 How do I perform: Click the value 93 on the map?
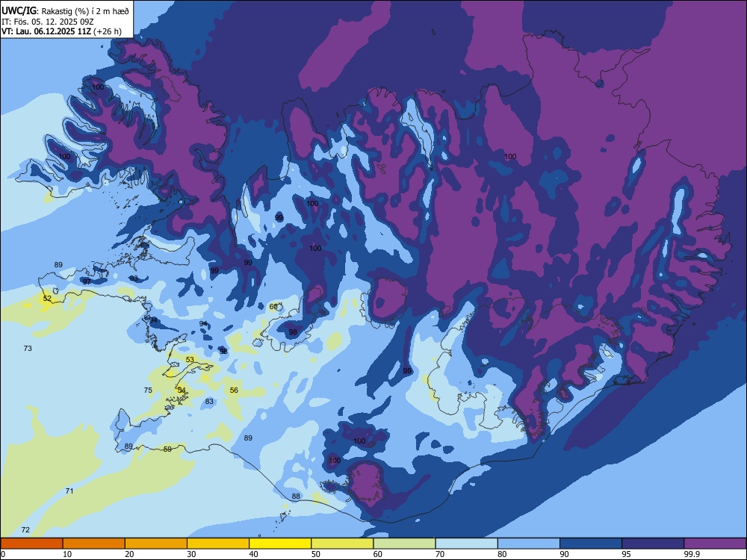tap(134, 278)
